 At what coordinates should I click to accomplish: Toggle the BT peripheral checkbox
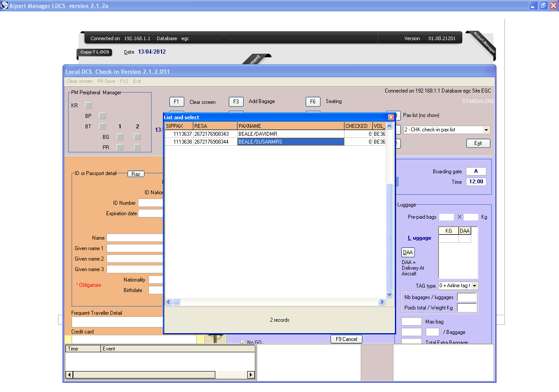[x=102, y=126]
